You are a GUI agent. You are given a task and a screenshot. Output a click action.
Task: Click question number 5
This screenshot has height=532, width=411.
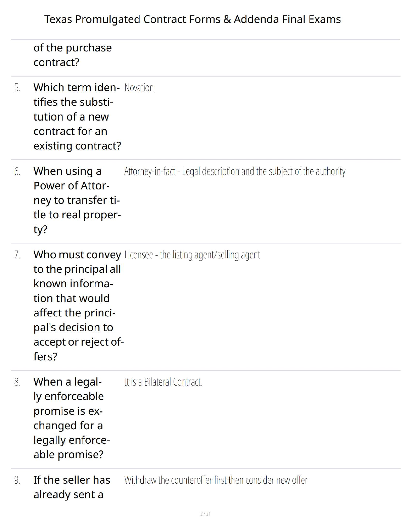click(x=17, y=88)
